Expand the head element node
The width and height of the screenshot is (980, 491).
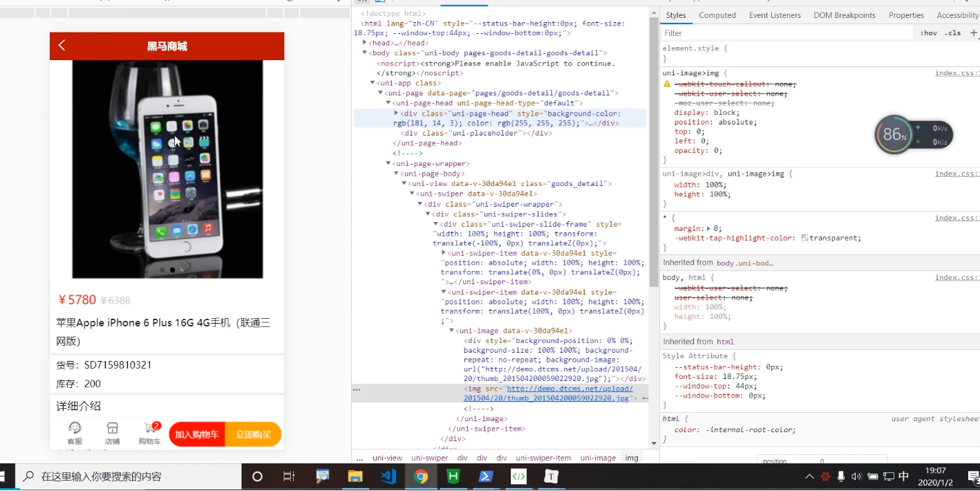point(365,43)
